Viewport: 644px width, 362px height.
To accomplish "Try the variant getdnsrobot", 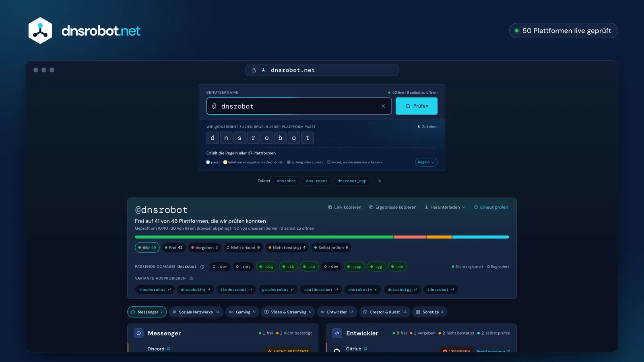I will 278,290.
